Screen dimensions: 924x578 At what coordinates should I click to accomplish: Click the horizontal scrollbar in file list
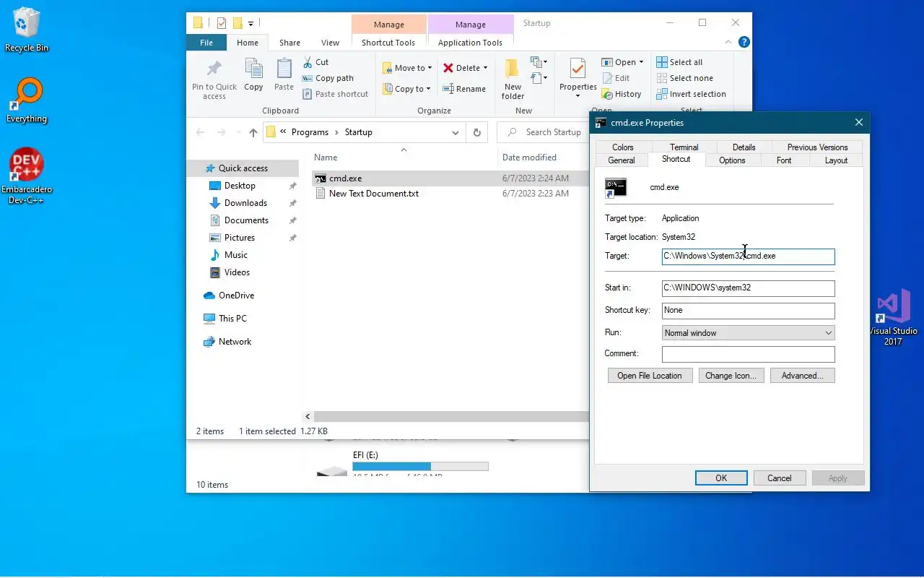pos(451,417)
